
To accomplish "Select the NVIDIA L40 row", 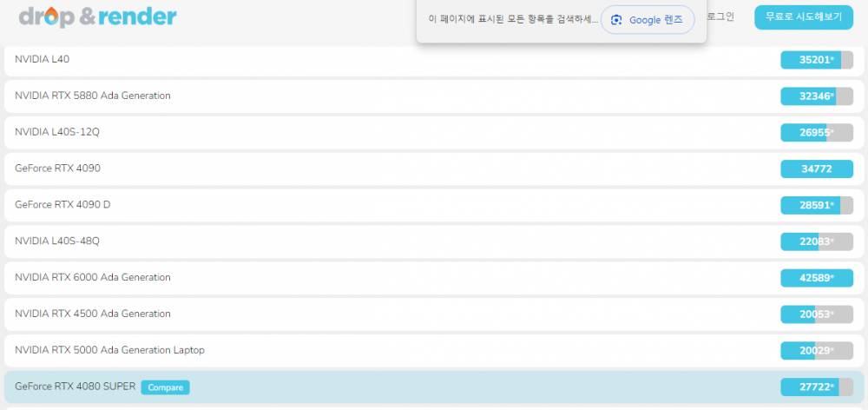I will (434, 60).
